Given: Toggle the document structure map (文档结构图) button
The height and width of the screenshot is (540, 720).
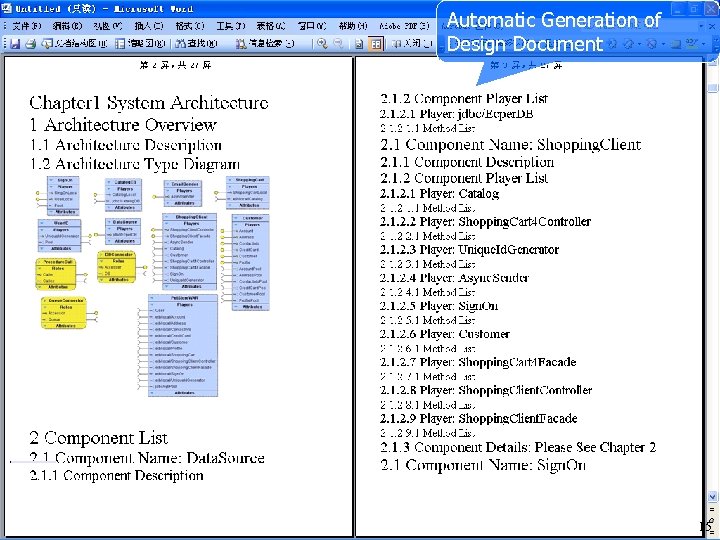Looking at the screenshot, I should click(x=74, y=44).
